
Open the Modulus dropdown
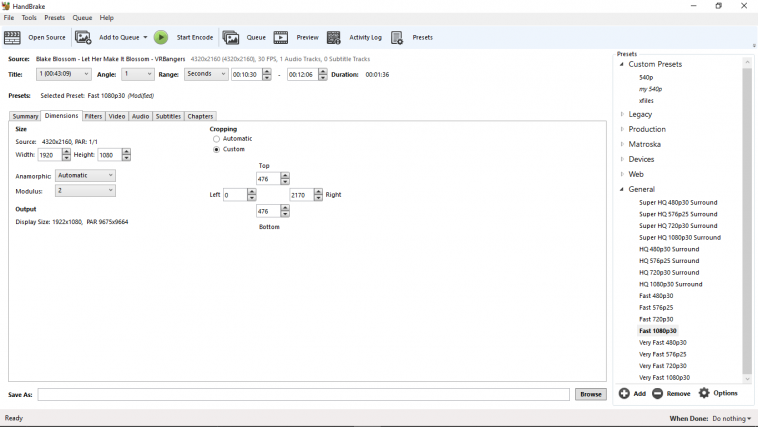pos(85,191)
